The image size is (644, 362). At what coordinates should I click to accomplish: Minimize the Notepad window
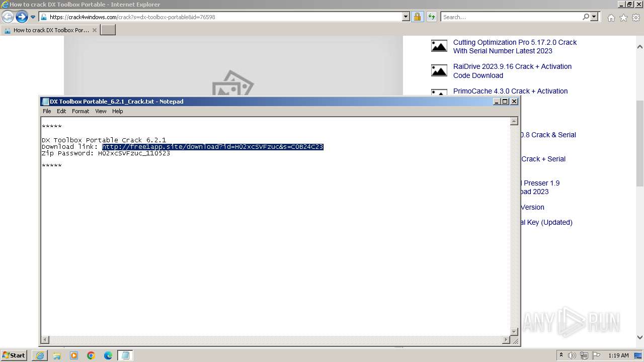(497, 102)
